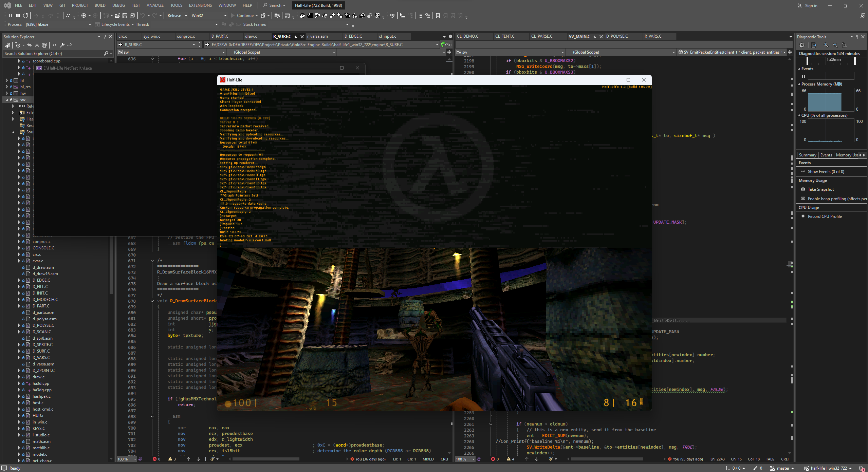The image size is (868, 472).
Task: Click the Navigate Backward arrow icon
Action: (84, 16)
